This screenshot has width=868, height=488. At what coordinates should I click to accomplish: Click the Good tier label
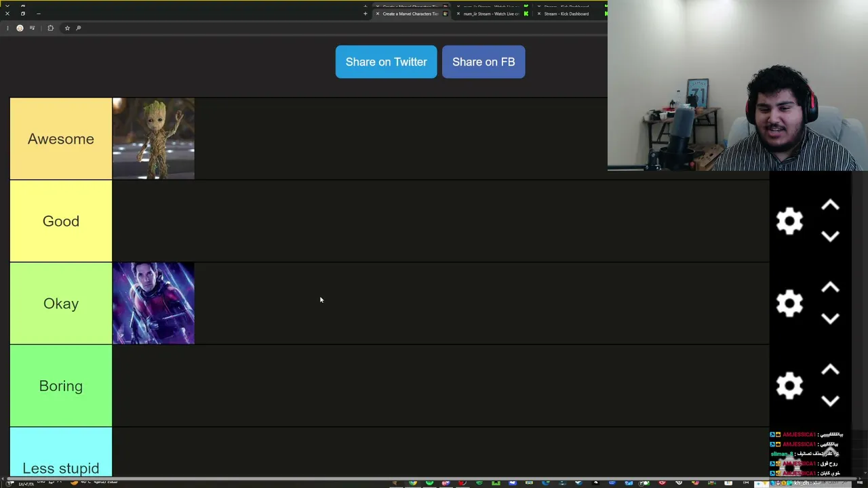(61, 221)
